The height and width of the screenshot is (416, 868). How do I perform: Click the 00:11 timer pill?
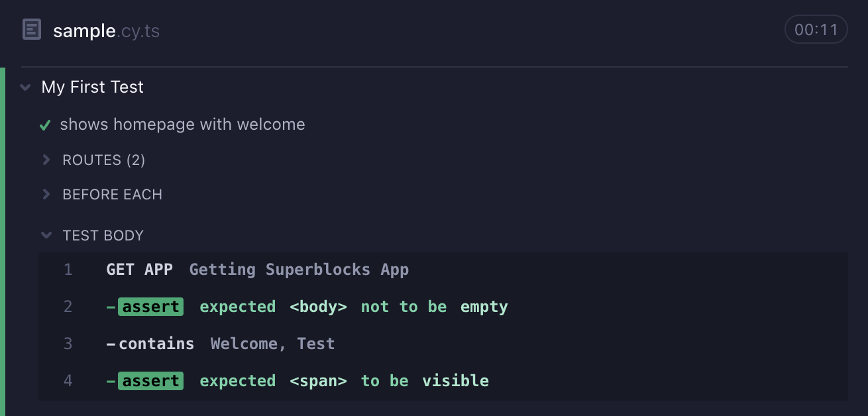[x=816, y=29]
